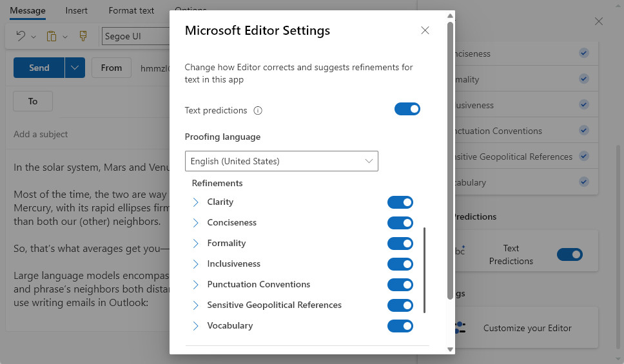Click the Text predictions info icon
This screenshot has width=624, height=364.
pos(258,111)
